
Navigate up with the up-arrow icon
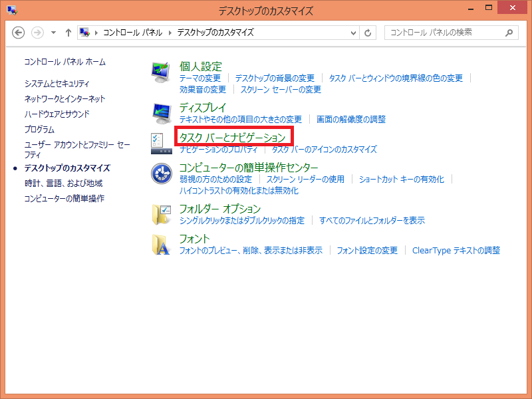68,32
